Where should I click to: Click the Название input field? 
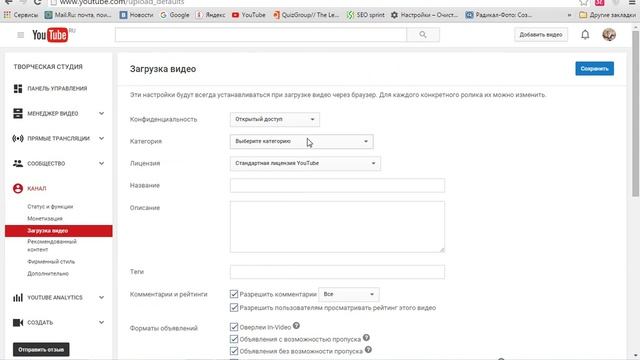[337, 185]
